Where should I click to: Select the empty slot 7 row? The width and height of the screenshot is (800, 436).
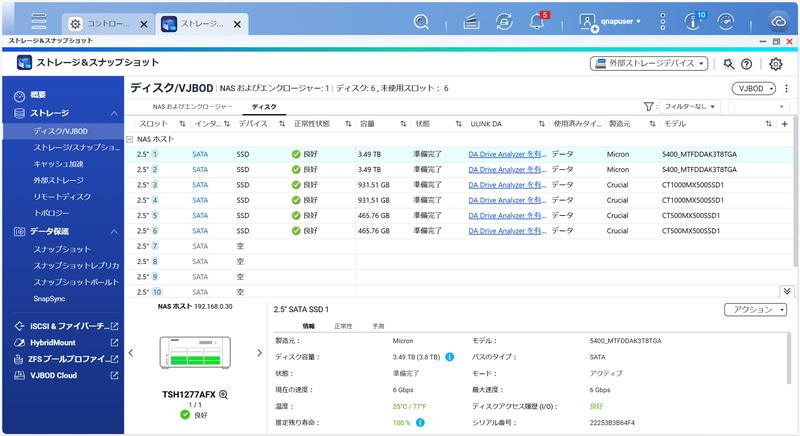coord(459,246)
